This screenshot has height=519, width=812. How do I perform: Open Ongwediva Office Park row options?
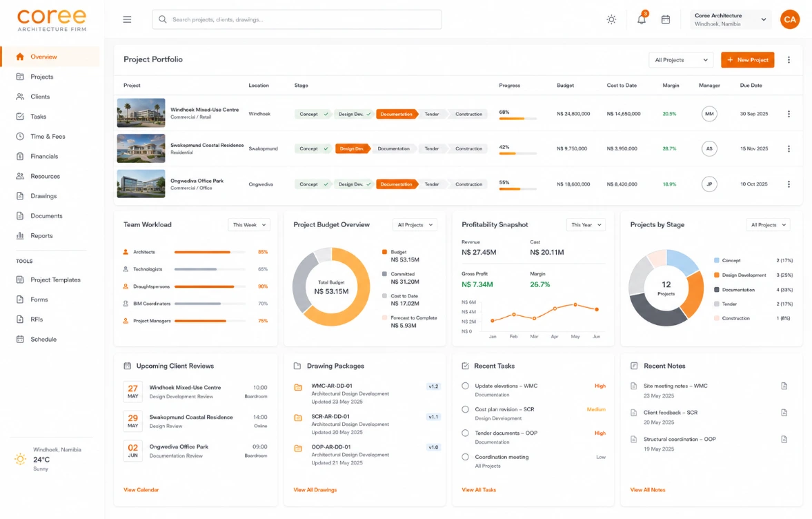789,184
